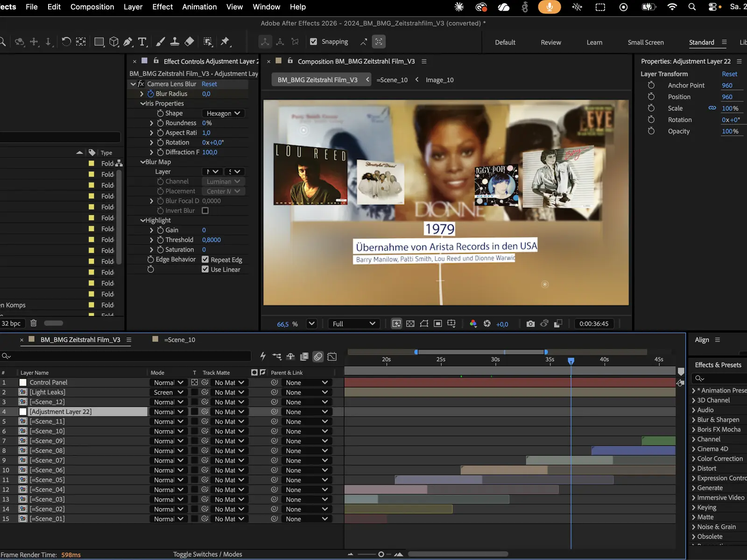Click the current time display 0:00:36:45

[x=594, y=324]
